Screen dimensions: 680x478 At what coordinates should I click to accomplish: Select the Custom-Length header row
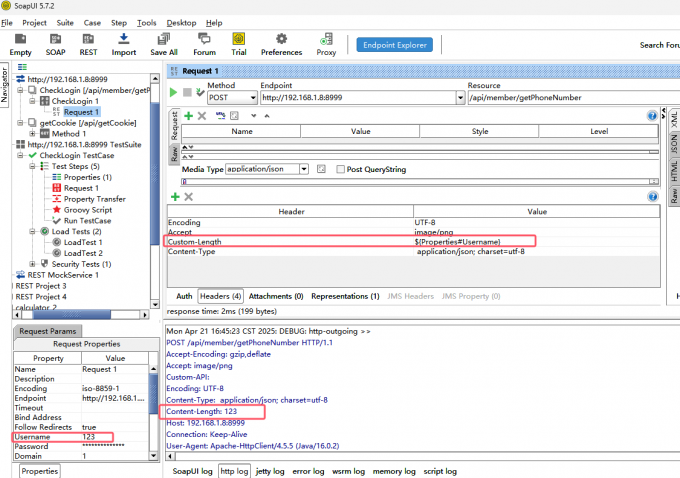click(413, 242)
